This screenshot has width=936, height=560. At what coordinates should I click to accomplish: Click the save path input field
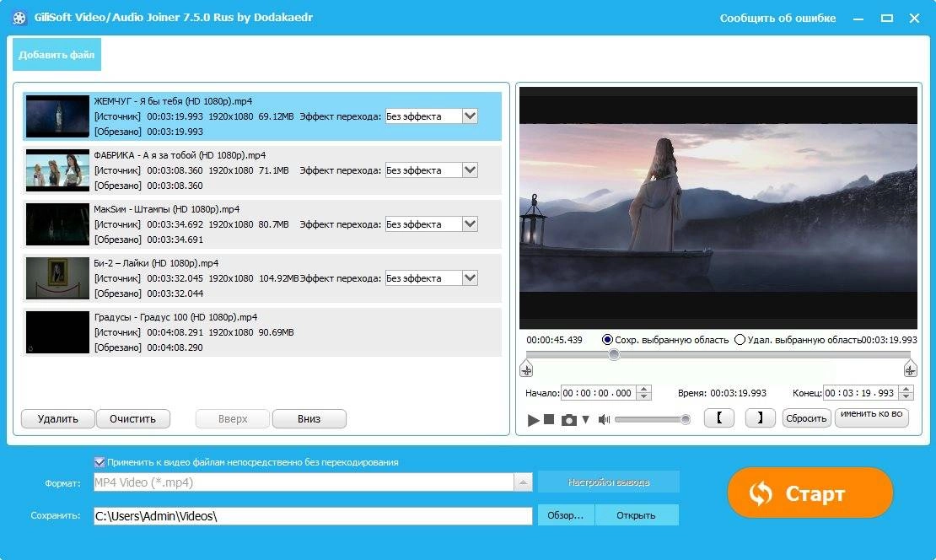(x=313, y=516)
